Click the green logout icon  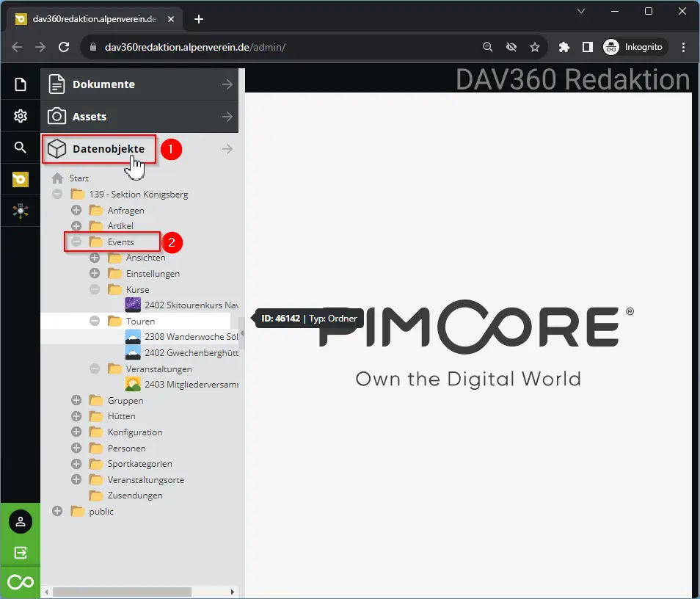point(20,552)
